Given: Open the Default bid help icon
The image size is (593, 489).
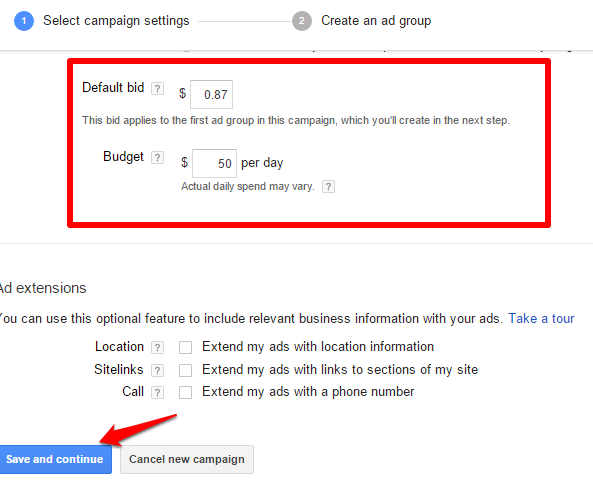Looking at the screenshot, I should [157, 88].
